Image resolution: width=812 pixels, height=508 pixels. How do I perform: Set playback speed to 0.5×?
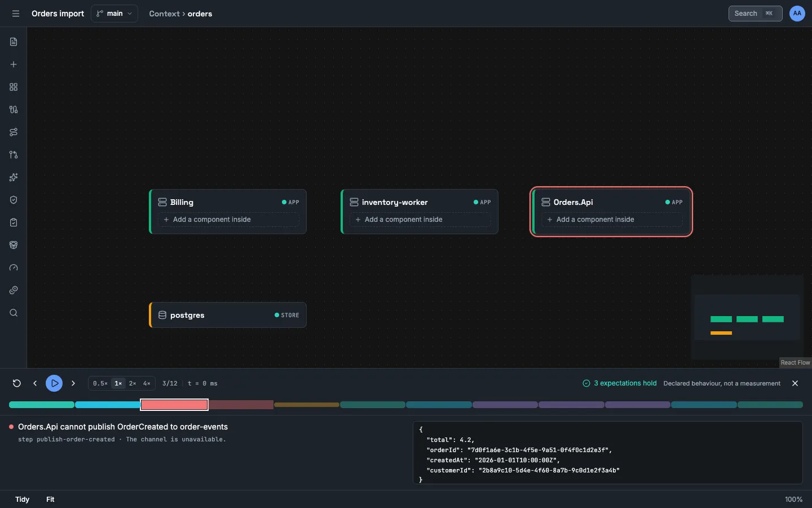tap(100, 383)
